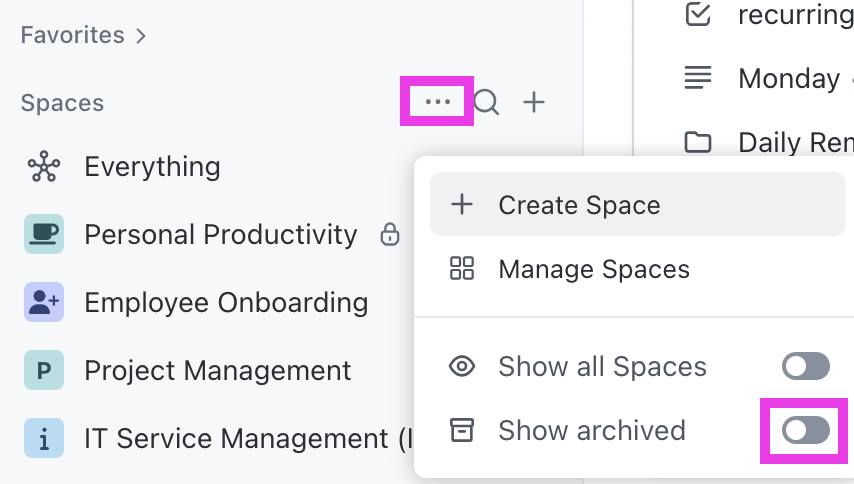This screenshot has height=484, width=854.
Task: Expand the Favorites section chevron
Action: 141,36
